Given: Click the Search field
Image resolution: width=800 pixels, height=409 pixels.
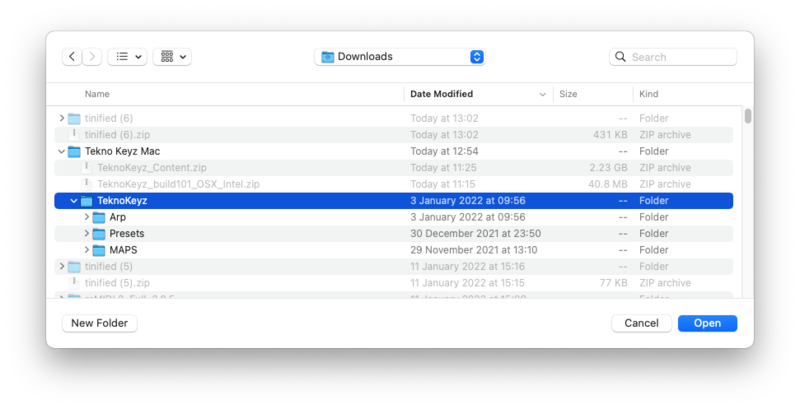Looking at the screenshot, I should (673, 57).
